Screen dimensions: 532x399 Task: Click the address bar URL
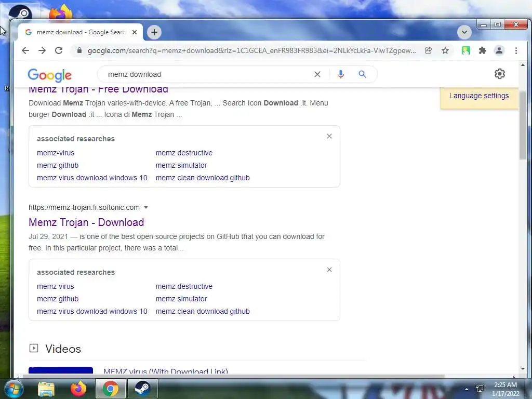point(251,50)
